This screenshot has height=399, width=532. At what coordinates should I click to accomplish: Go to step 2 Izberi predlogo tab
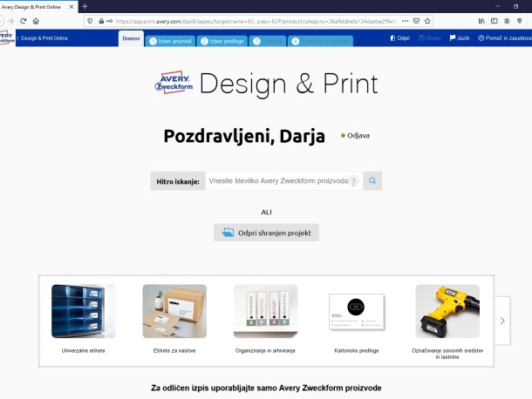click(x=222, y=40)
